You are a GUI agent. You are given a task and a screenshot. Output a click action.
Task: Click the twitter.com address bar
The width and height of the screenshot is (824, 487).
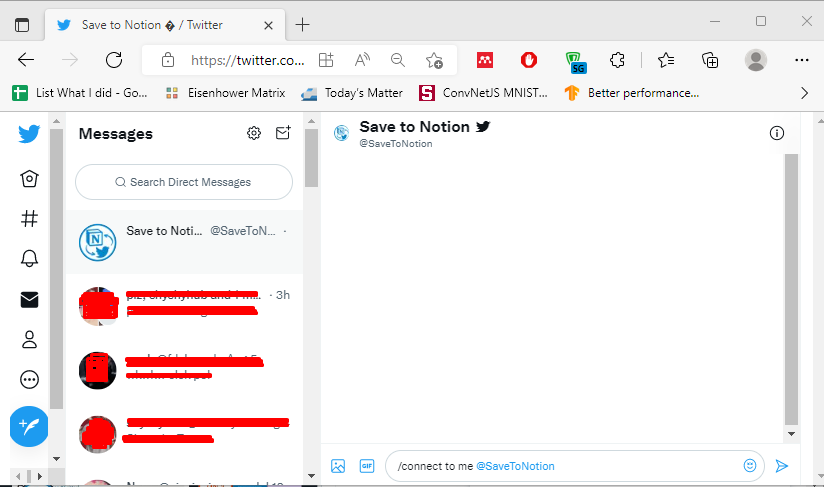(x=248, y=60)
